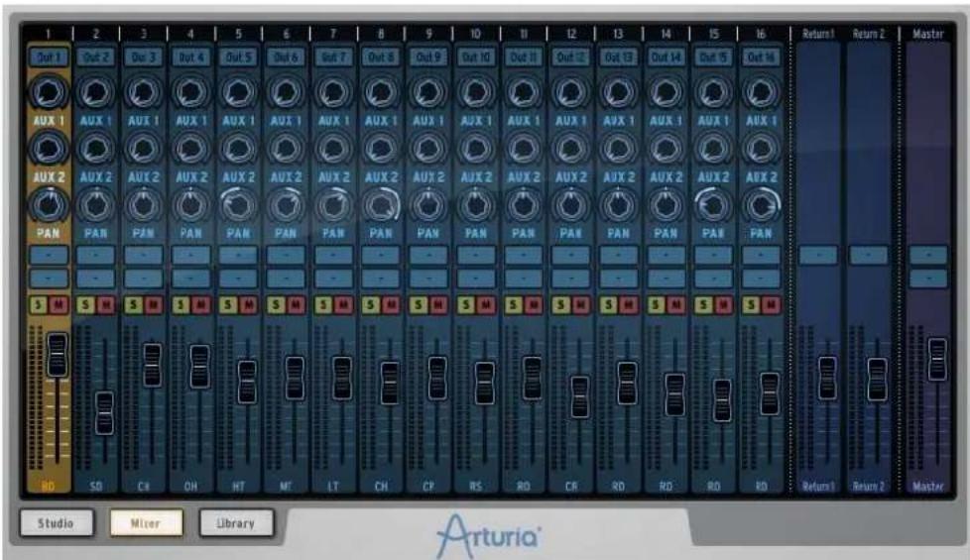Solo channel 3
Image resolution: width=970 pixels, height=560 pixels.
click(x=134, y=304)
